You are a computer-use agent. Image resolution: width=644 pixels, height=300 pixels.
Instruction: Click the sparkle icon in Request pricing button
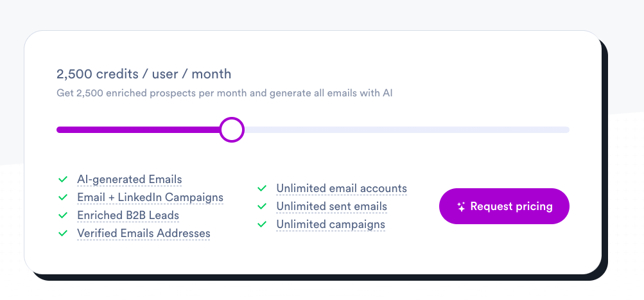coord(461,207)
